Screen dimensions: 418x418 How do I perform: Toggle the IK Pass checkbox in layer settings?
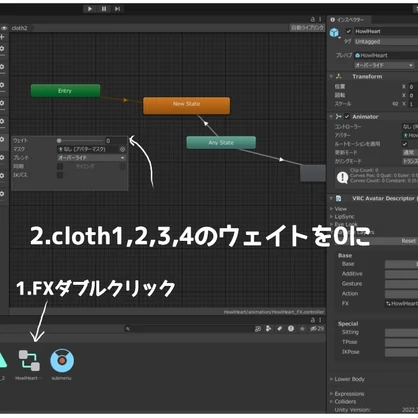[60, 175]
